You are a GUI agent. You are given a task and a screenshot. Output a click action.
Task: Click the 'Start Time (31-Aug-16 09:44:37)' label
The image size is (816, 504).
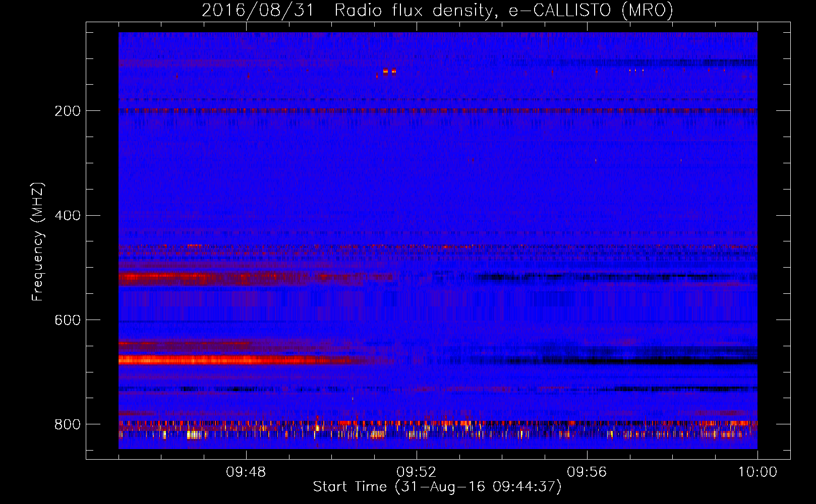click(x=437, y=487)
